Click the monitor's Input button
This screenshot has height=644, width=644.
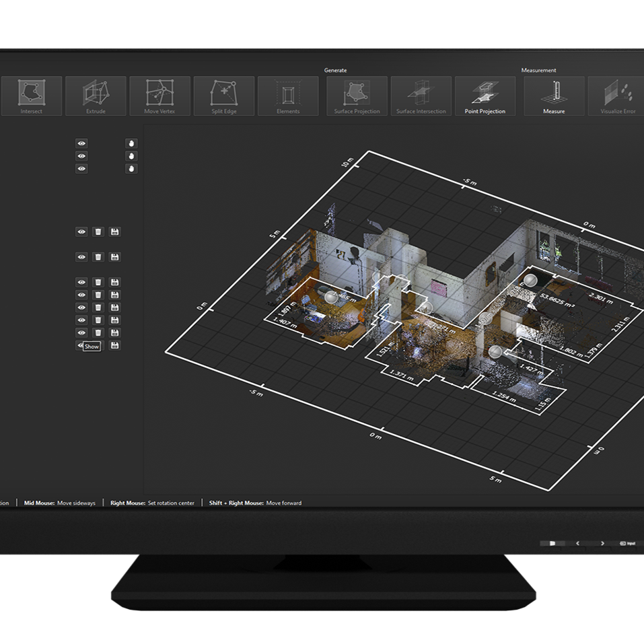coord(628,543)
